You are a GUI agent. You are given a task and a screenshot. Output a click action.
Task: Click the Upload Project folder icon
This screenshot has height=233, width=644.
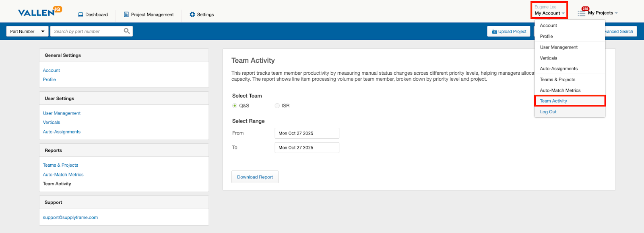[494, 32]
